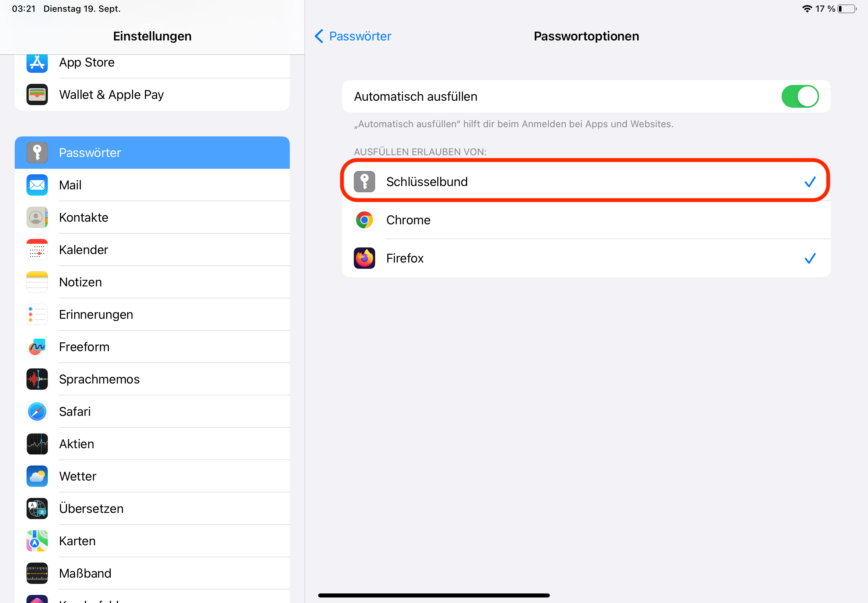Tap the Mail envelope icon
This screenshot has width=868, height=603.
tap(37, 185)
